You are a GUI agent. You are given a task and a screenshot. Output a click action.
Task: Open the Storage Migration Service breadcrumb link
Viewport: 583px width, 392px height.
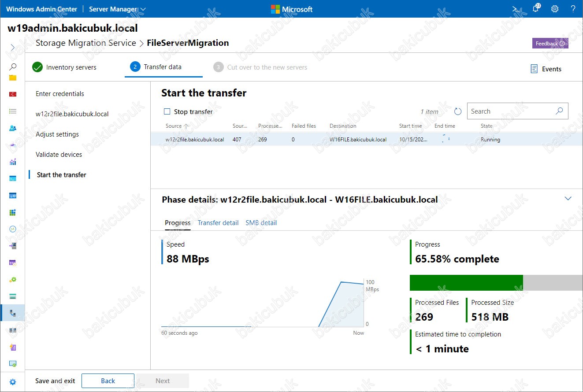pos(86,43)
